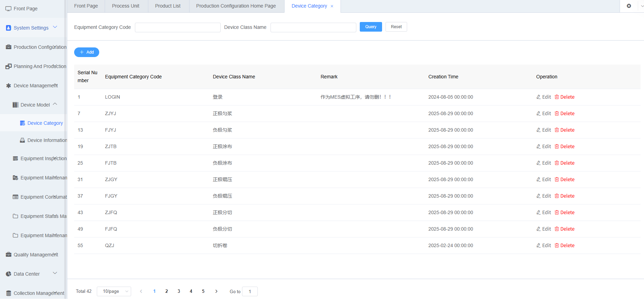Click the System Settings sidebar icon
Screen dimensions: 644x299
[x=9, y=28]
